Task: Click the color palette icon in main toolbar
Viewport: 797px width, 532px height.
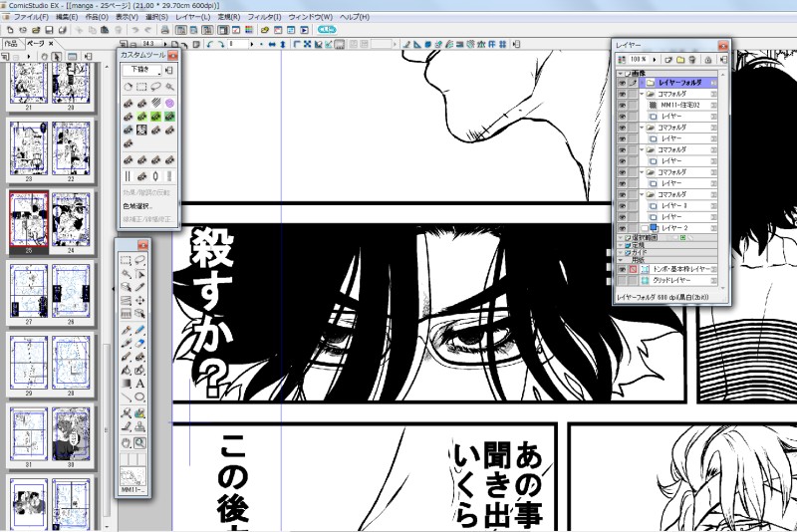Action: click(x=249, y=30)
